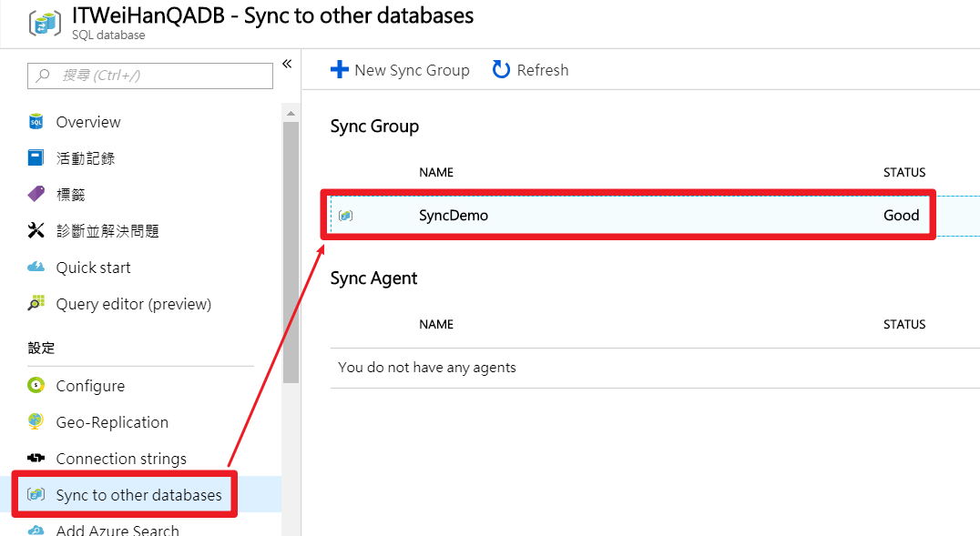The width and height of the screenshot is (980, 536).
Task: Click the Add Azure Search cloud icon
Action: click(36, 531)
